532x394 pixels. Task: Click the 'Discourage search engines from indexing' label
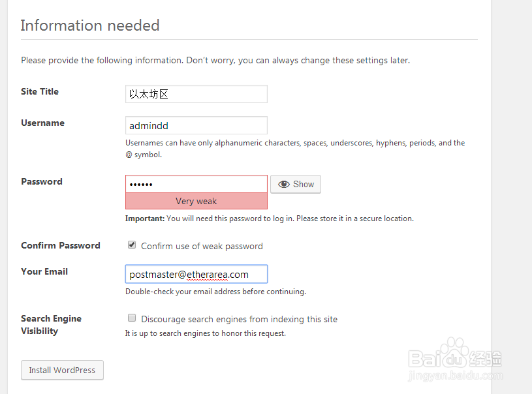point(239,319)
